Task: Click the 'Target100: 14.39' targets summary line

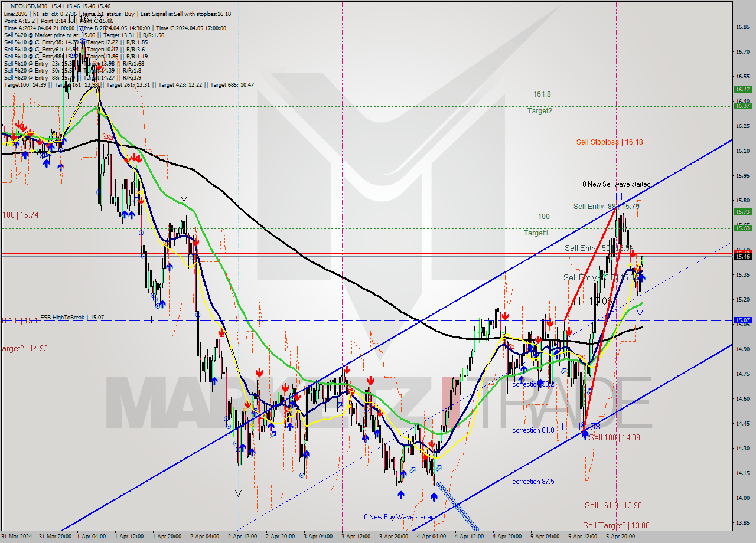Action: [x=129, y=85]
